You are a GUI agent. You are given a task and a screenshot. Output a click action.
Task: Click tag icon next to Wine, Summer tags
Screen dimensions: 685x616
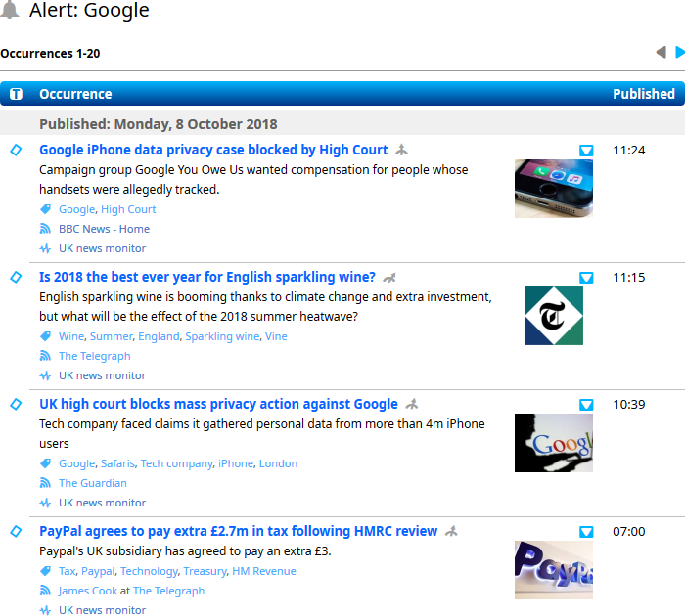click(x=45, y=336)
